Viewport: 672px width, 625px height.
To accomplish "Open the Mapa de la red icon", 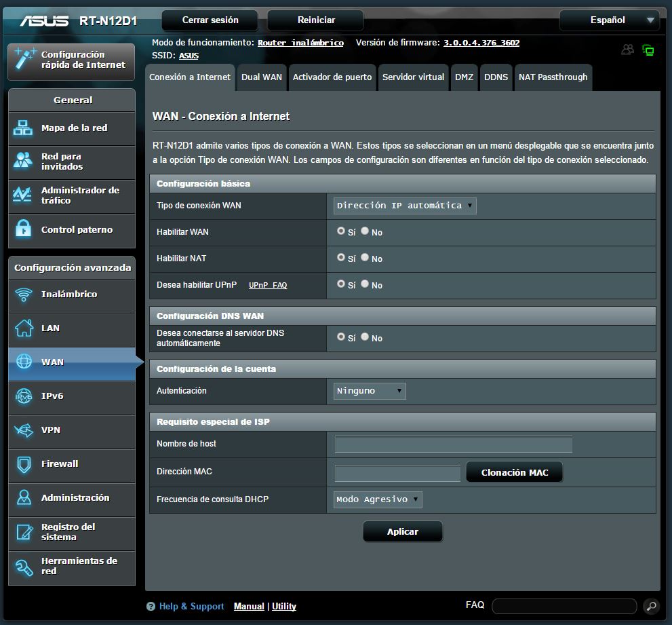I will [x=24, y=128].
